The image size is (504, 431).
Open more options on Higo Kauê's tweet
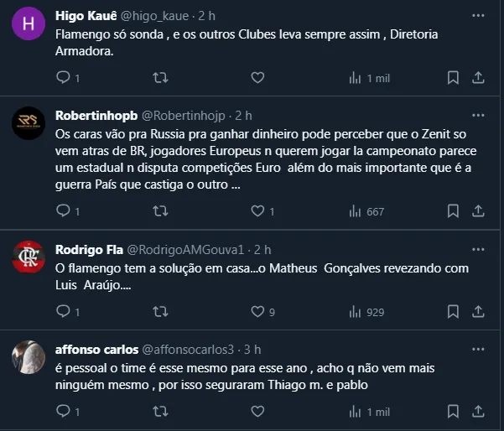(x=477, y=16)
